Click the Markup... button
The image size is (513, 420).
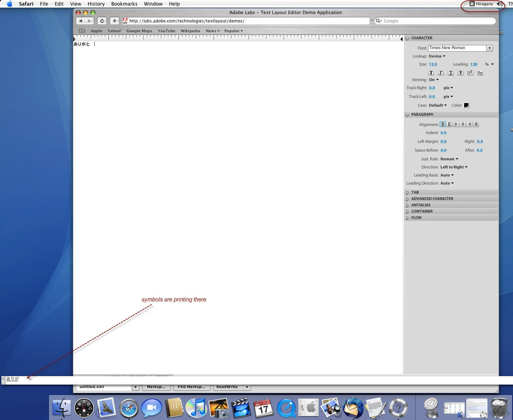click(156, 387)
